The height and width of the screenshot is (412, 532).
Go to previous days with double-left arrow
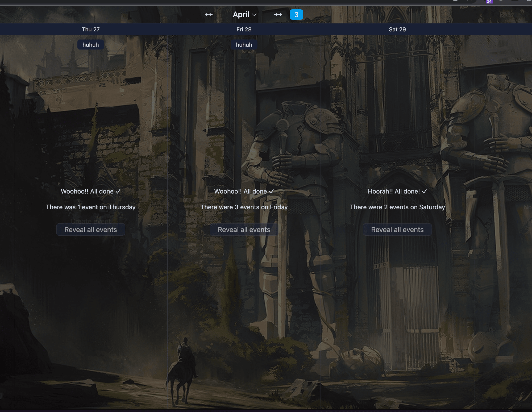click(x=209, y=14)
